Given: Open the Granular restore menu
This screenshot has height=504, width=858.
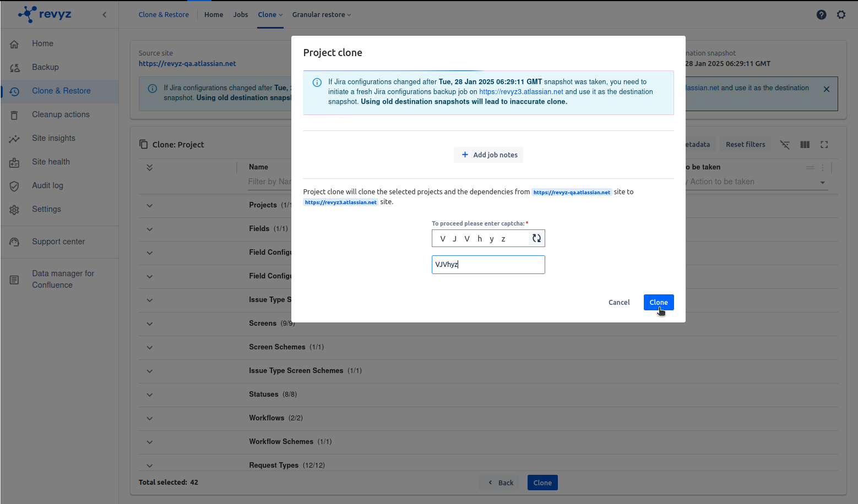Looking at the screenshot, I should (x=321, y=15).
